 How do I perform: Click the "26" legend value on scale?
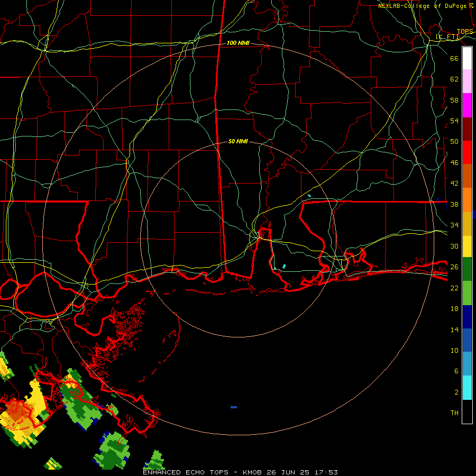pyautogui.click(x=454, y=267)
